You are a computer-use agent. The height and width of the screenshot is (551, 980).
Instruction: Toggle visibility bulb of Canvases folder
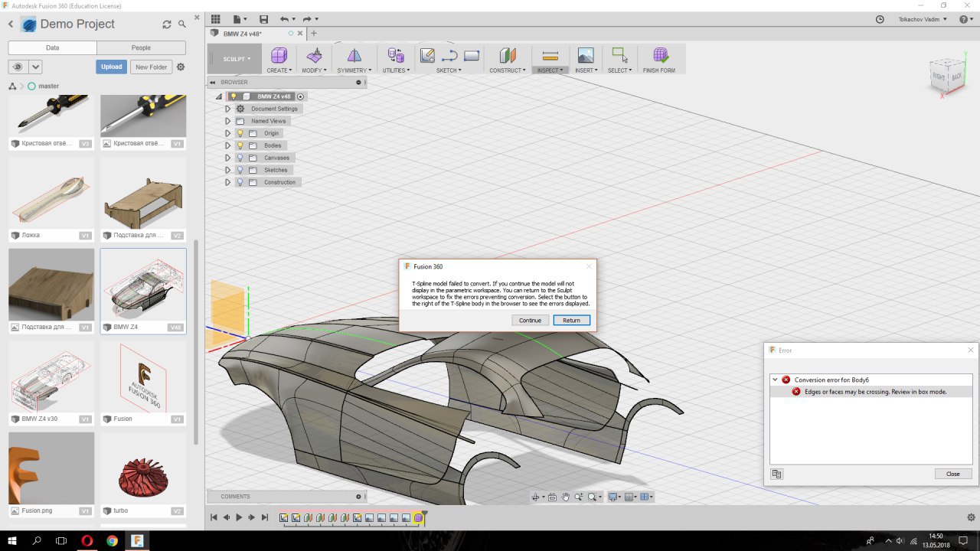tap(240, 158)
